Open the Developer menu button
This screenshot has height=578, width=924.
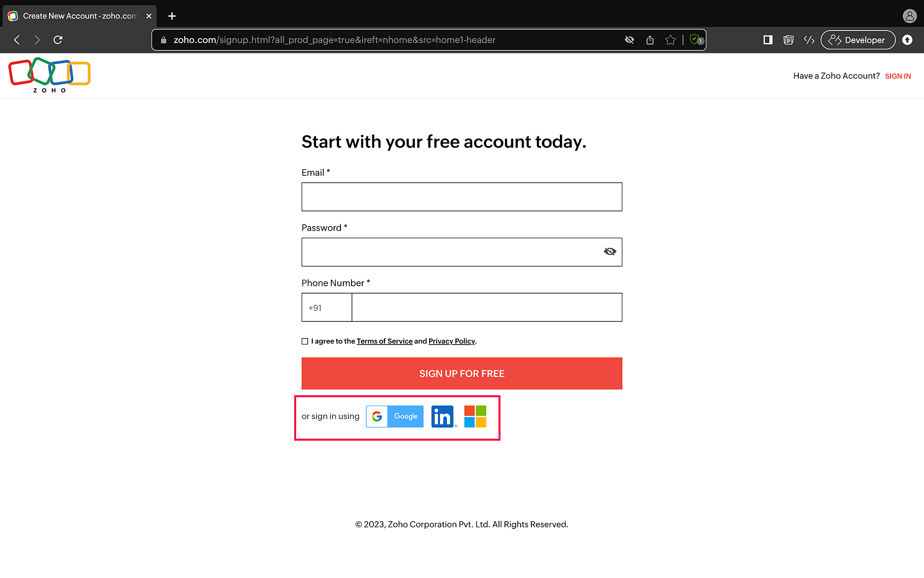[857, 40]
